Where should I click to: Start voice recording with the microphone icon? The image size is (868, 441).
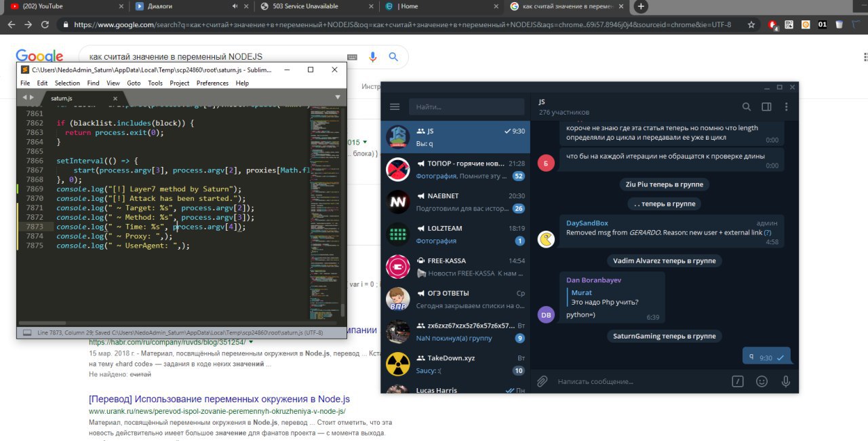click(785, 381)
